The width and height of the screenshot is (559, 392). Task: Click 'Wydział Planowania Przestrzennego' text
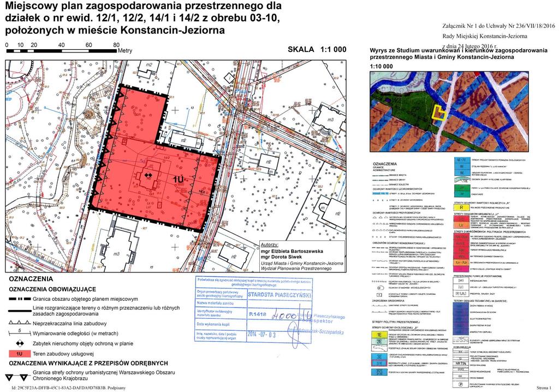pos(296,268)
